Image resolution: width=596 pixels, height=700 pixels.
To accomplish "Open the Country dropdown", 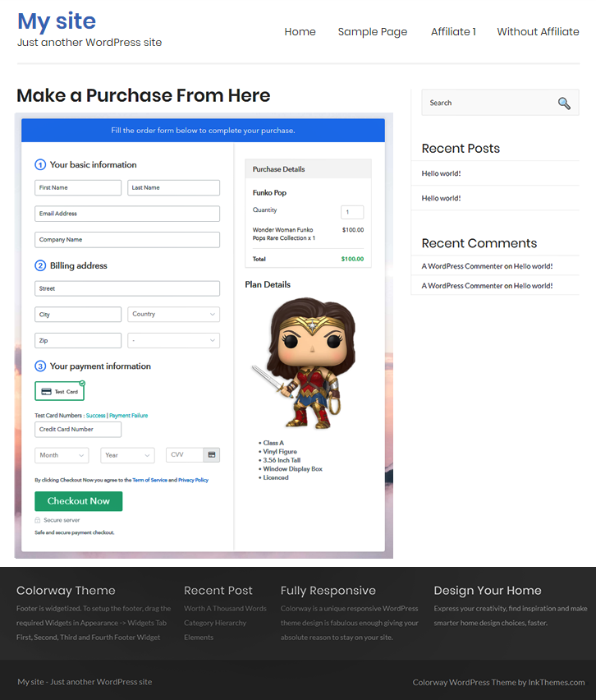I will (173, 315).
